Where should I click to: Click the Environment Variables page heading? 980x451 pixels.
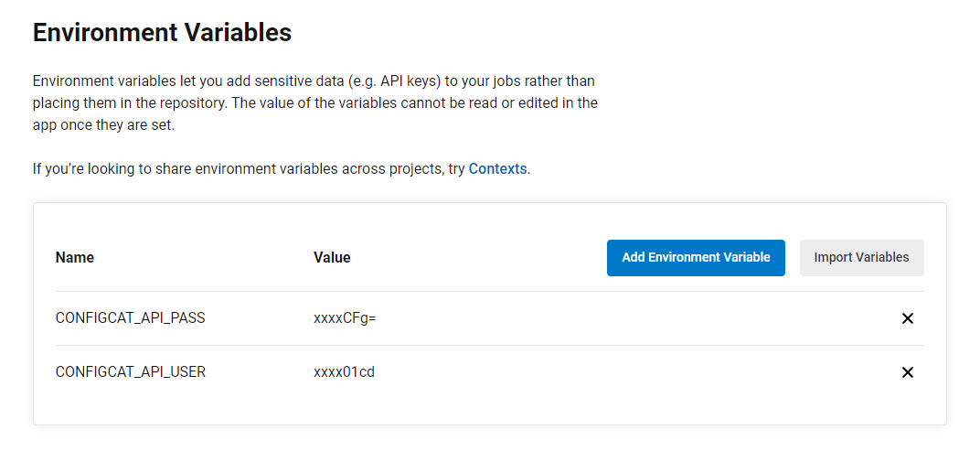coord(162,34)
